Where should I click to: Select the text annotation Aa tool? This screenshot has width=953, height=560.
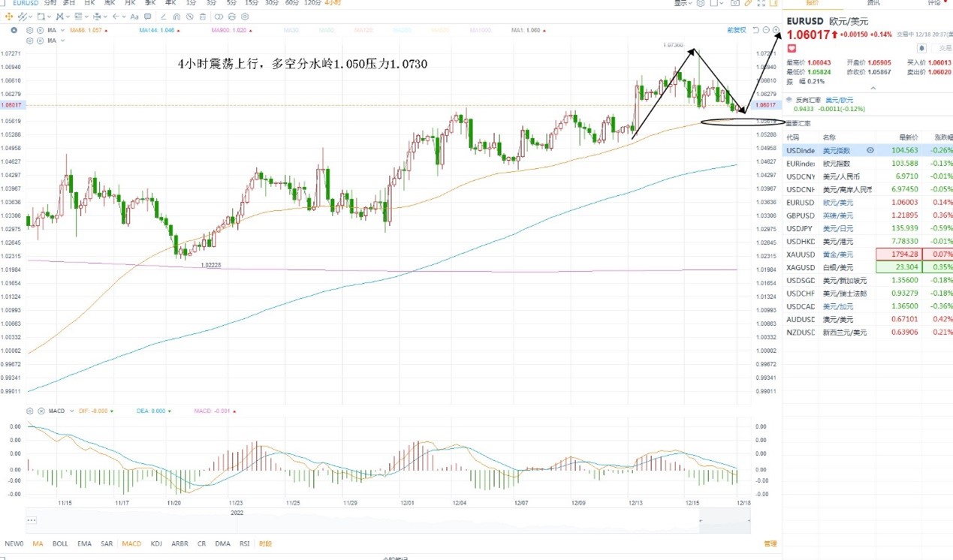[x=134, y=17]
